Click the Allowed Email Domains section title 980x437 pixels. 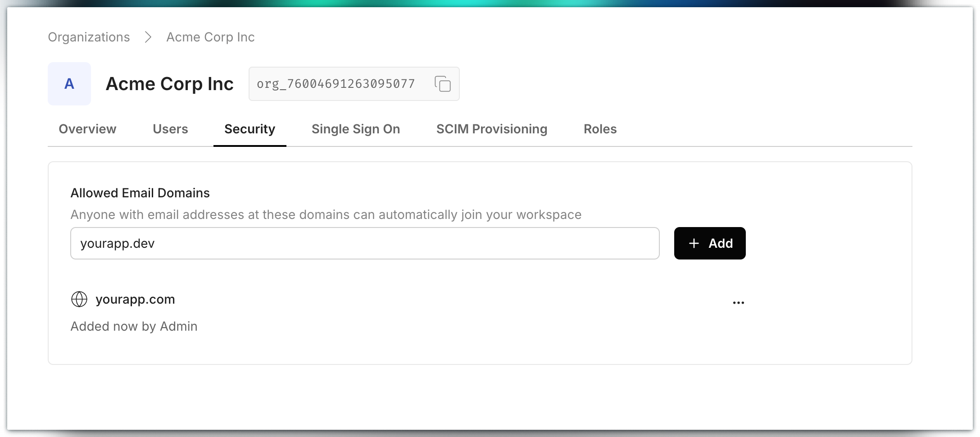140,193
